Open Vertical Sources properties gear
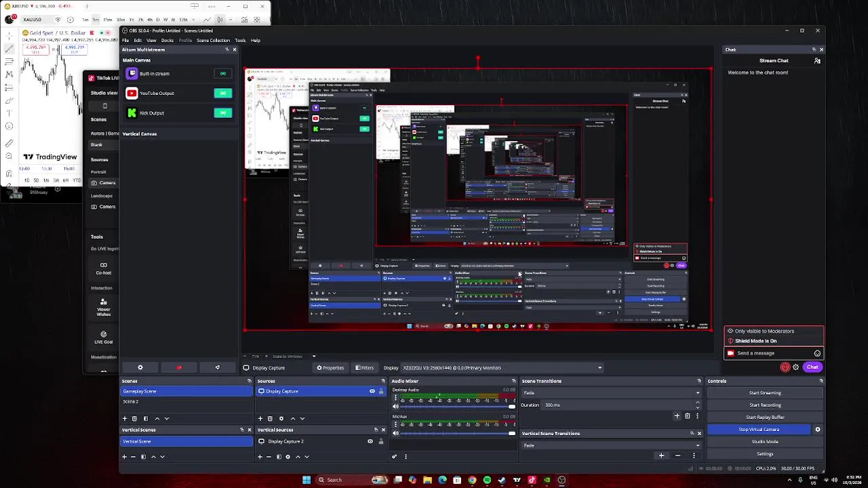Screen dimensions: 868x488 (x=288, y=457)
